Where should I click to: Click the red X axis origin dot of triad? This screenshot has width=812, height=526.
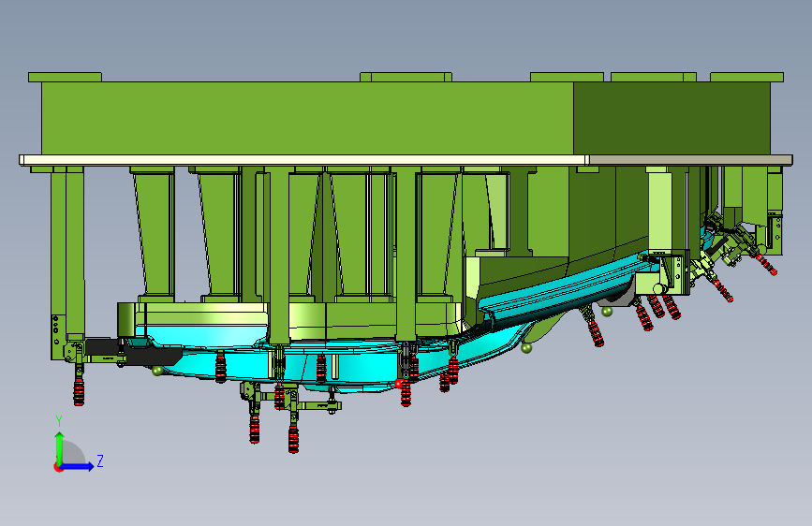tap(58, 467)
